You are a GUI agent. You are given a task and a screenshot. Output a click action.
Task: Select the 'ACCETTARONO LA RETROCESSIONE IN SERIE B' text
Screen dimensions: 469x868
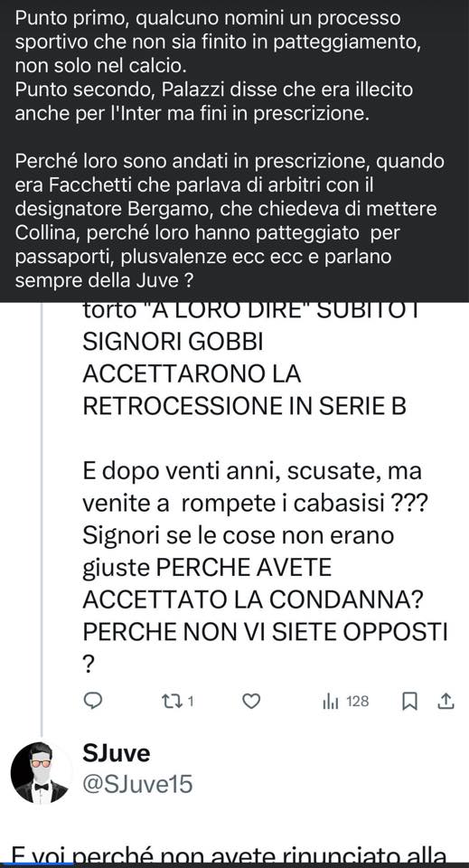pos(245,391)
